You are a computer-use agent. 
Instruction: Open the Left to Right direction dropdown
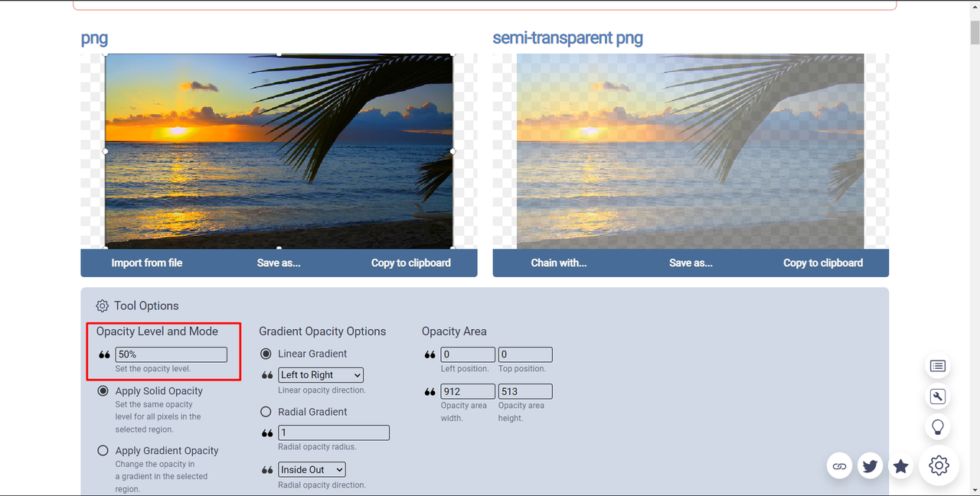click(321, 375)
